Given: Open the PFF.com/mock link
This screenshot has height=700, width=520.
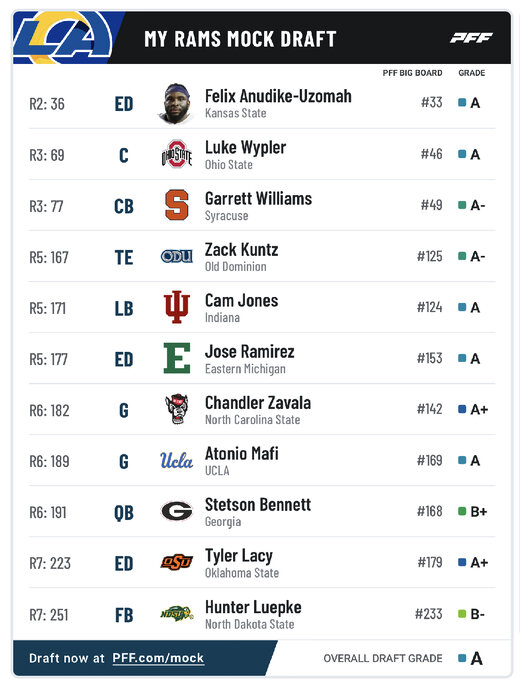Looking at the screenshot, I should [158, 658].
